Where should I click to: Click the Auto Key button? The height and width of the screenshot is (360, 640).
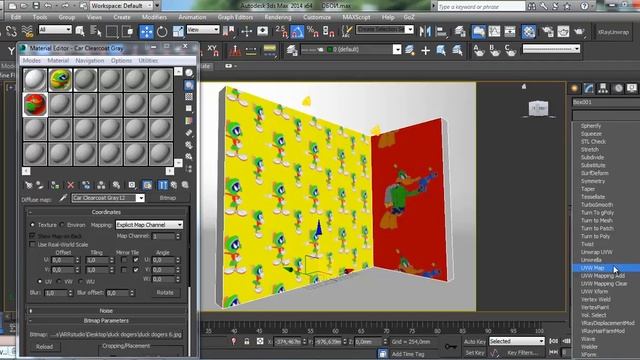click(x=475, y=341)
